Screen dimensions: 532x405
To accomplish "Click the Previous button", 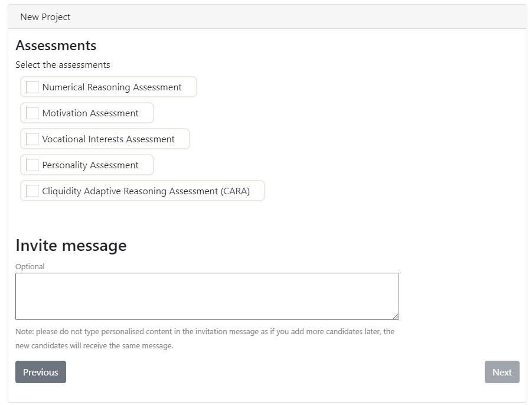I will click(x=40, y=372).
